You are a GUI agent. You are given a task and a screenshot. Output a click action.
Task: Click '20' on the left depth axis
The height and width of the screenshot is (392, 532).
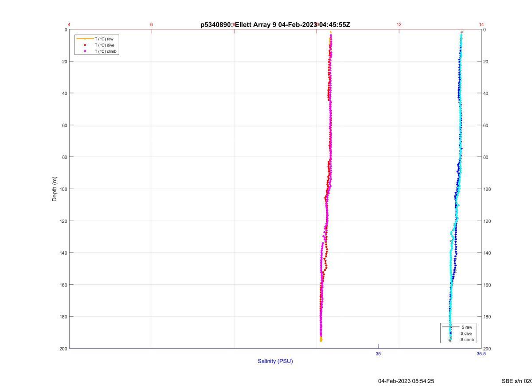pyautogui.click(x=64, y=62)
